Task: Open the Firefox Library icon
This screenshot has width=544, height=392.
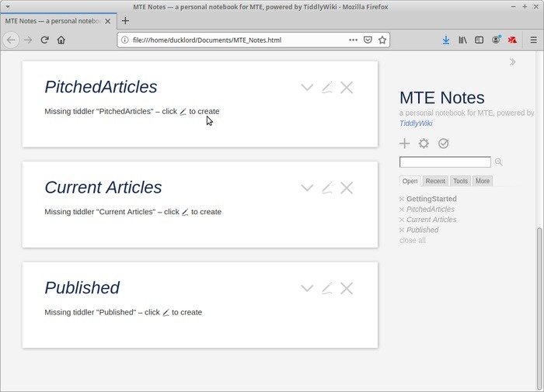Action: click(462, 40)
